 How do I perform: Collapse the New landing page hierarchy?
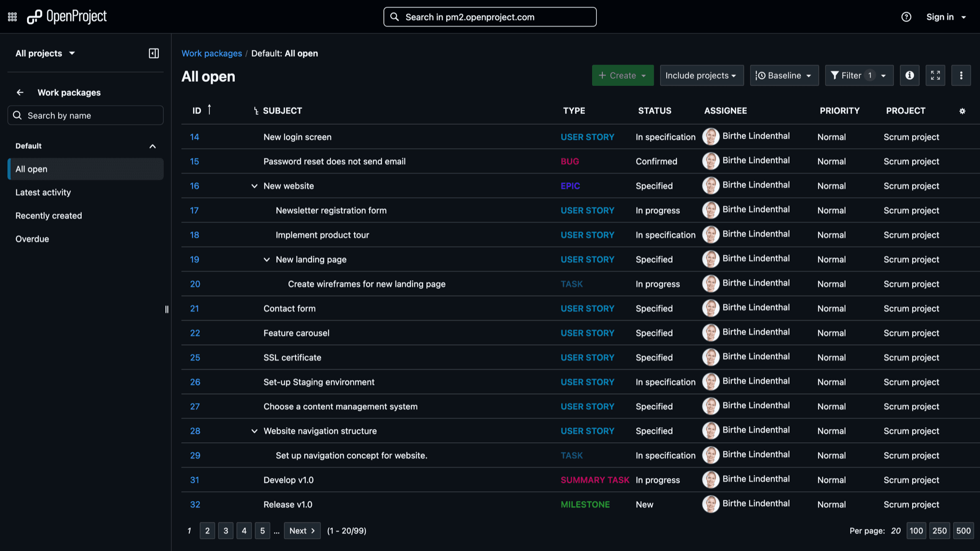pos(266,259)
